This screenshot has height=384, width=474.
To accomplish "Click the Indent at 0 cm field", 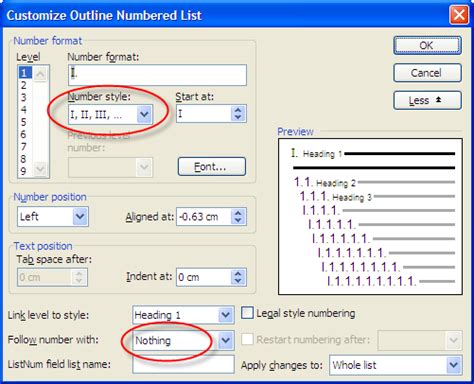I will (203, 277).
